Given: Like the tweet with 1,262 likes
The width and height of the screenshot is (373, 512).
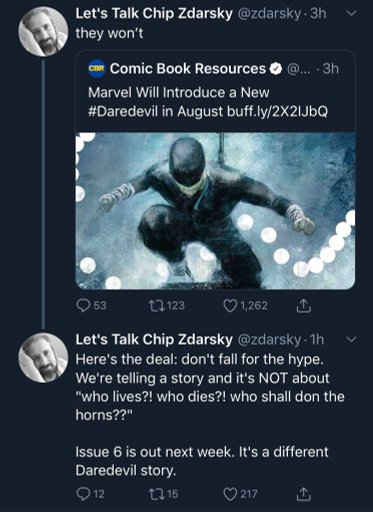Looking at the screenshot, I should coord(245,306).
